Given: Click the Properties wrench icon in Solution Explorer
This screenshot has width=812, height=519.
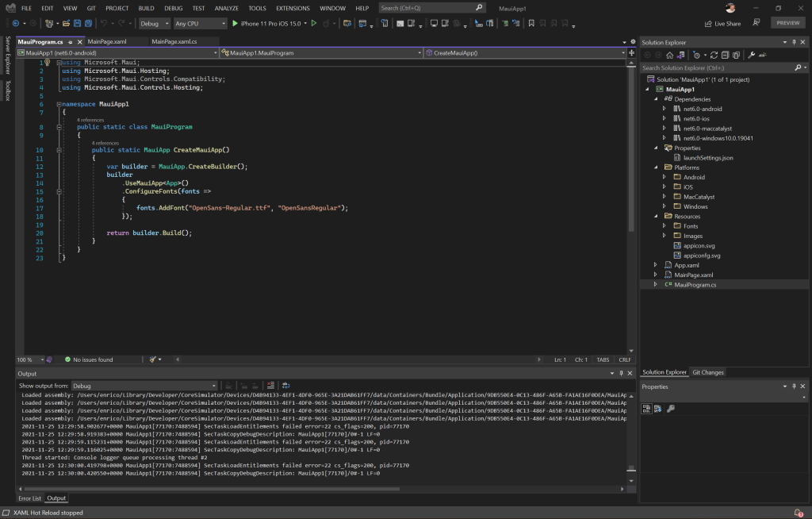Looking at the screenshot, I should [x=751, y=55].
